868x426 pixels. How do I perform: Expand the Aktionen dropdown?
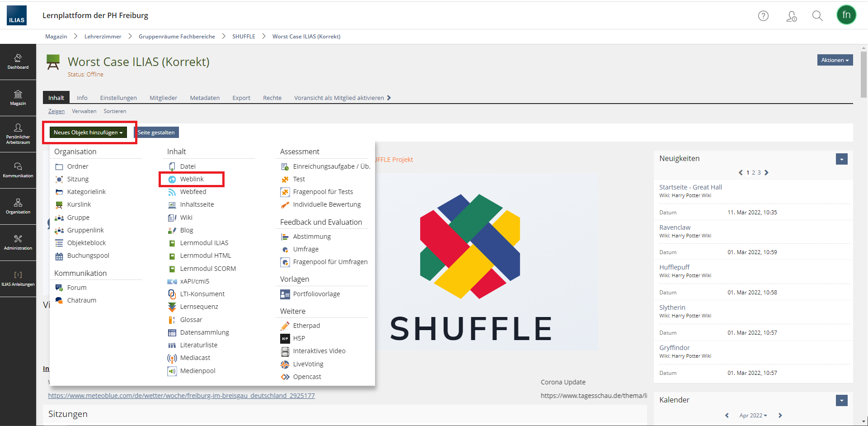click(x=835, y=60)
